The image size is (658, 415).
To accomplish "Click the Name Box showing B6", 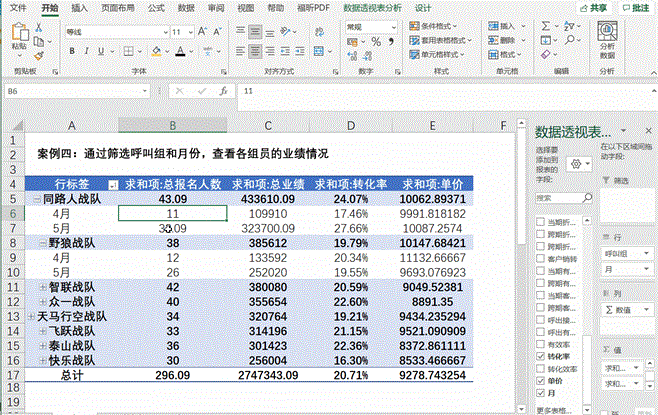I will (40, 91).
